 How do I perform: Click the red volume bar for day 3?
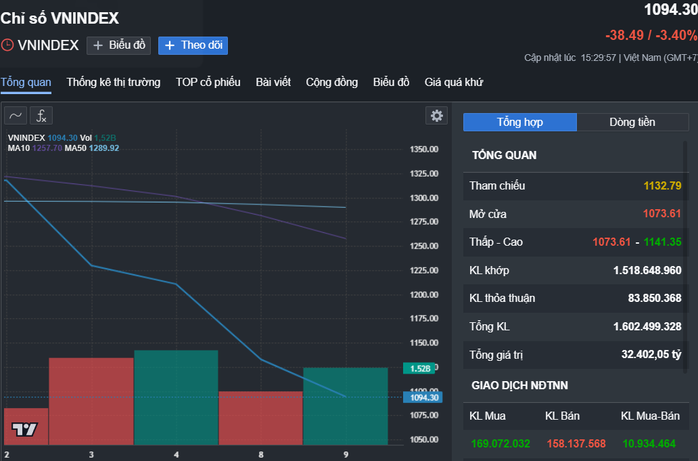[91, 401]
